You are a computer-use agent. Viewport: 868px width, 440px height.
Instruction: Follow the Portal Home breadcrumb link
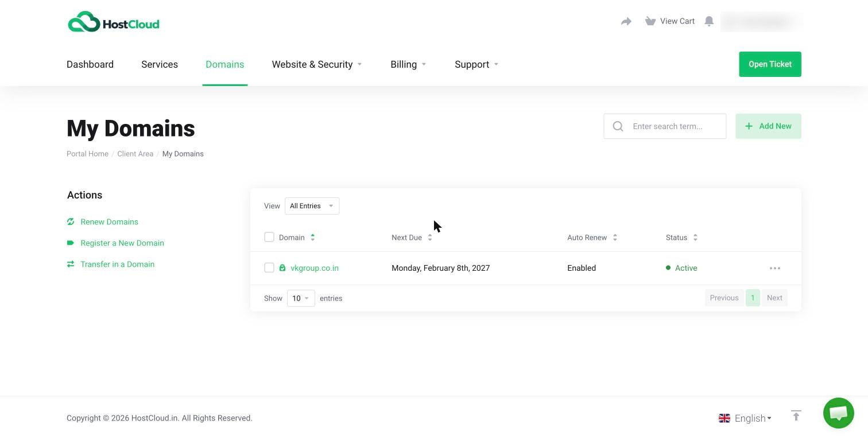tap(87, 154)
